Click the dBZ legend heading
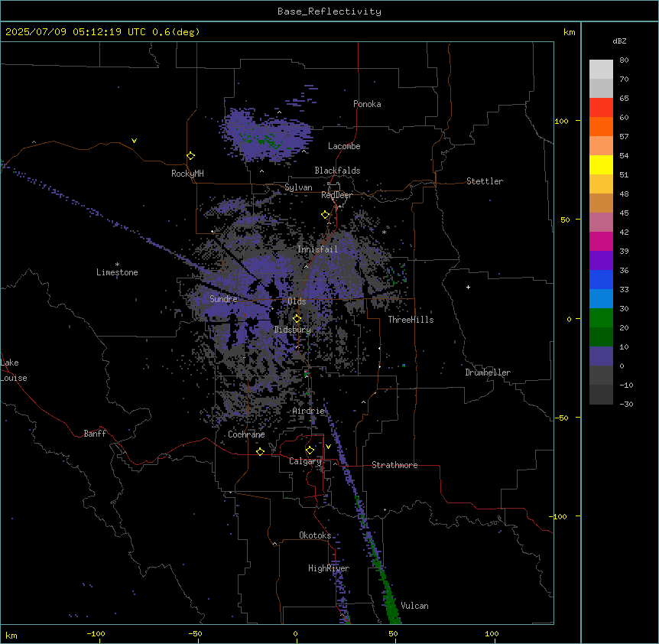Viewport: 659px width, 644px height. coord(619,41)
